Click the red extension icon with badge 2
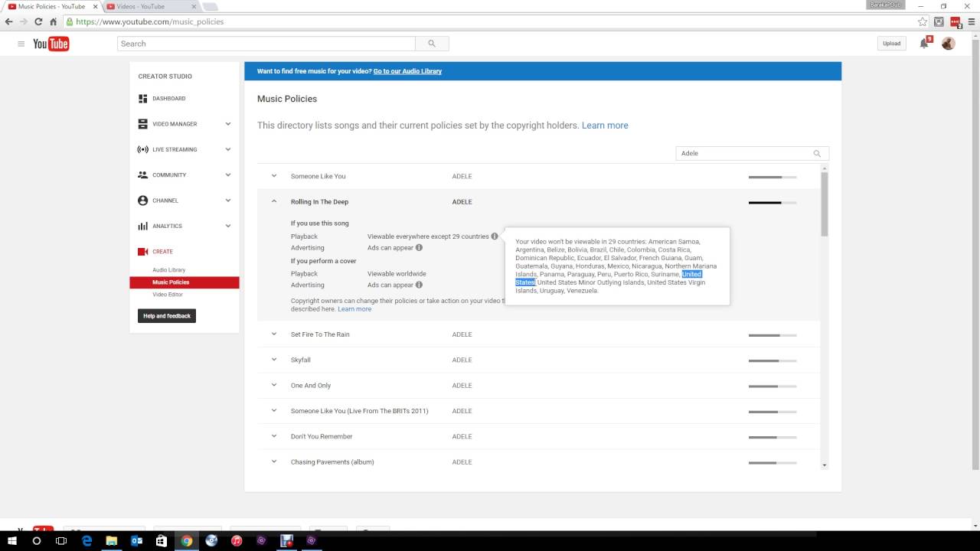 coord(955,22)
